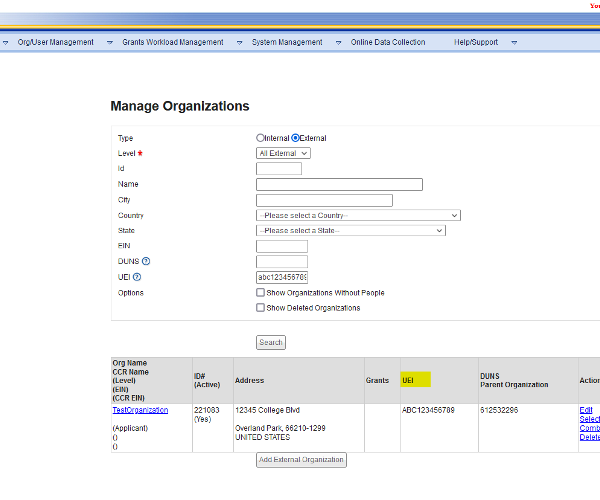Open the Online Data Collection menu

[x=388, y=42]
